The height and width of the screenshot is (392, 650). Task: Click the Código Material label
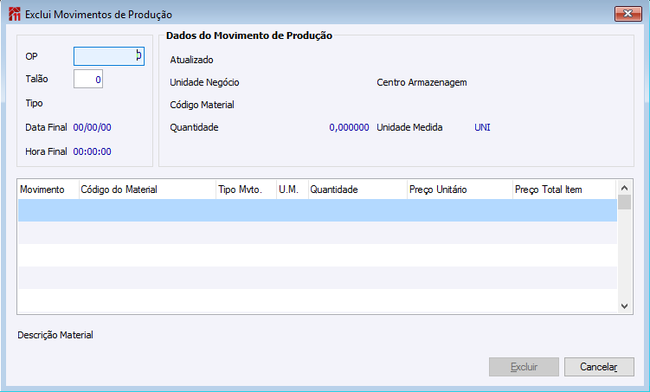[202, 105]
